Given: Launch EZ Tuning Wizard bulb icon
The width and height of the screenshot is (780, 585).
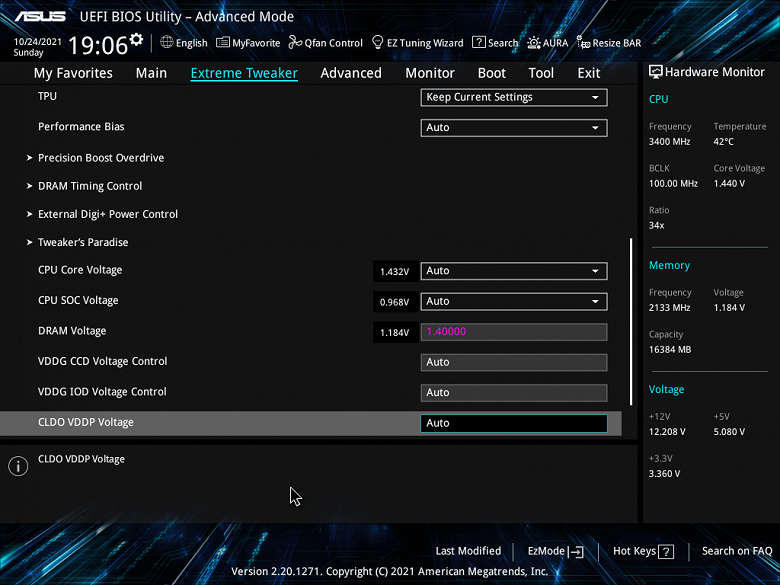Looking at the screenshot, I should pos(378,42).
